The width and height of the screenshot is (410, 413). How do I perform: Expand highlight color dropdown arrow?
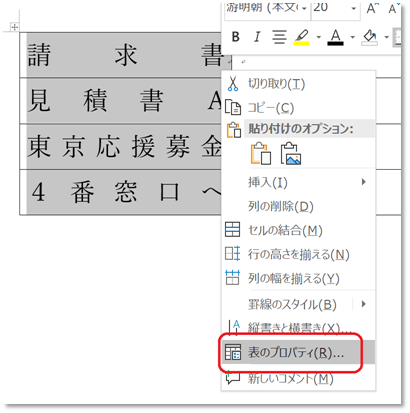coord(318,37)
